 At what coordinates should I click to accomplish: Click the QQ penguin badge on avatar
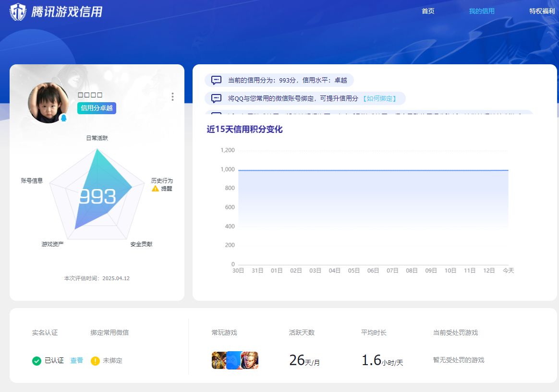coord(63,118)
